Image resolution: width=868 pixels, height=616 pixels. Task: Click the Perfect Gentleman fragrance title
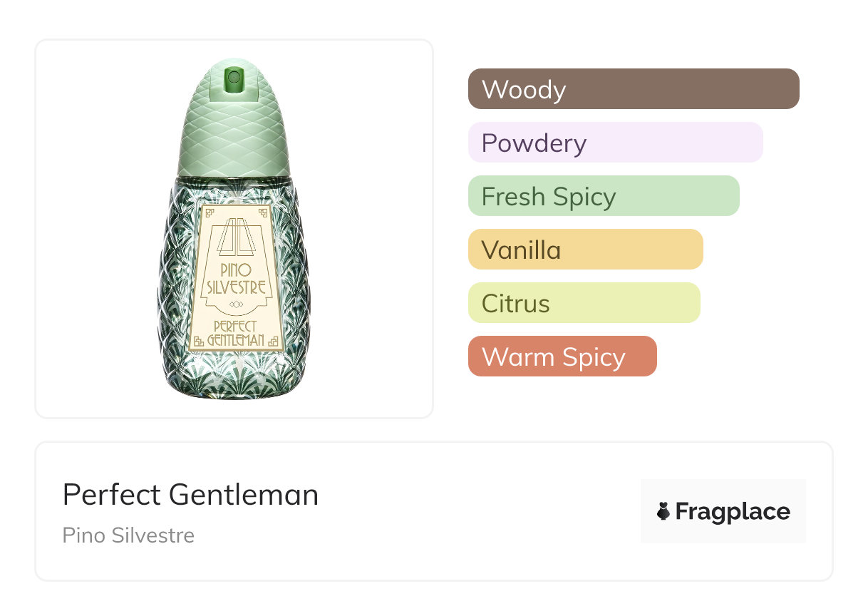pyautogui.click(x=190, y=495)
